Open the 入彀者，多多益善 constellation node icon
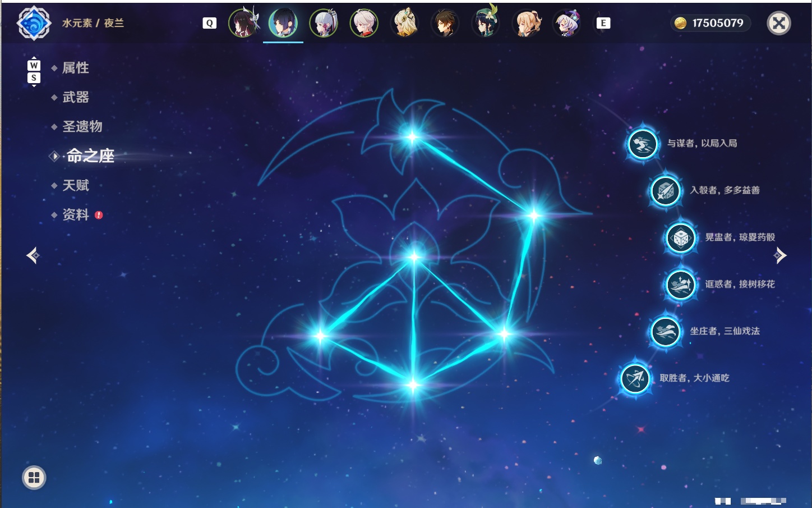 click(x=665, y=191)
